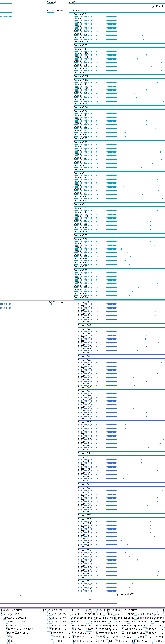Select protein Dscam-PBE
The height and width of the screenshot is (644, 165).
(x=84, y=430)
